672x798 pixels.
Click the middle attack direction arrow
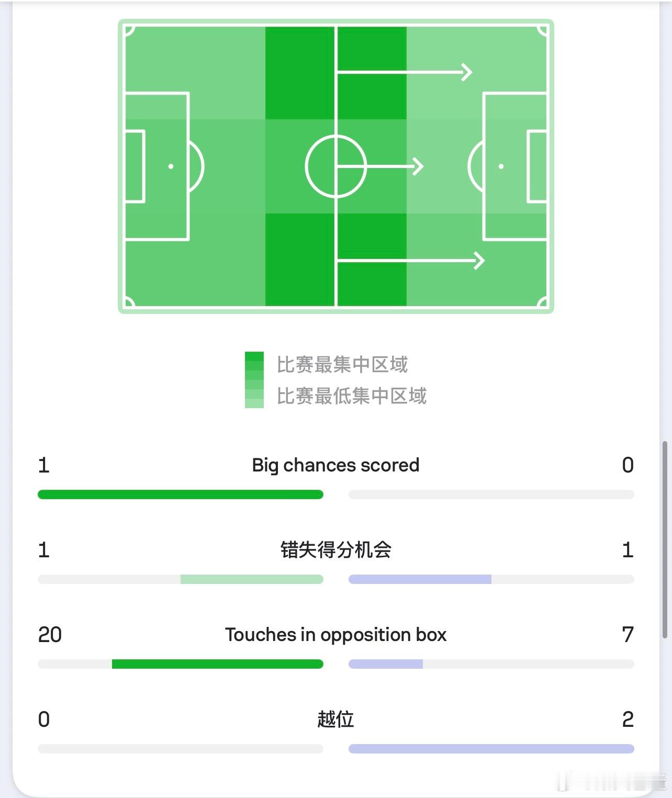coord(379,166)
